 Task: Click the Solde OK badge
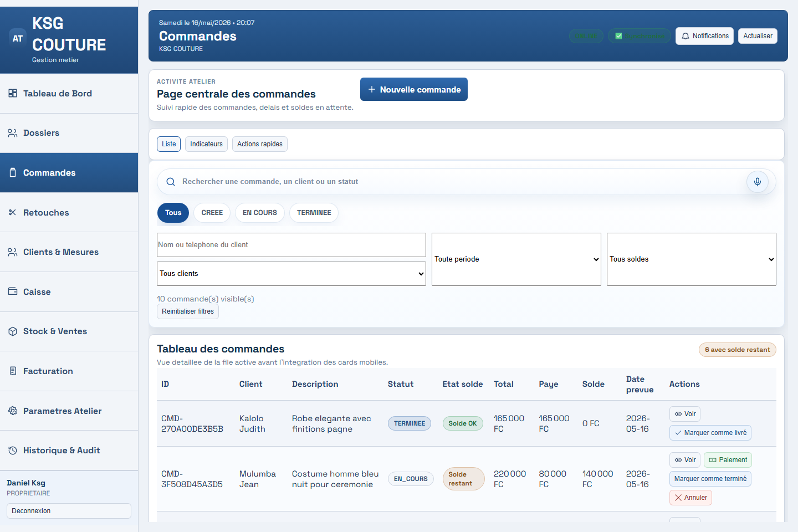click(x=463, y=423)
